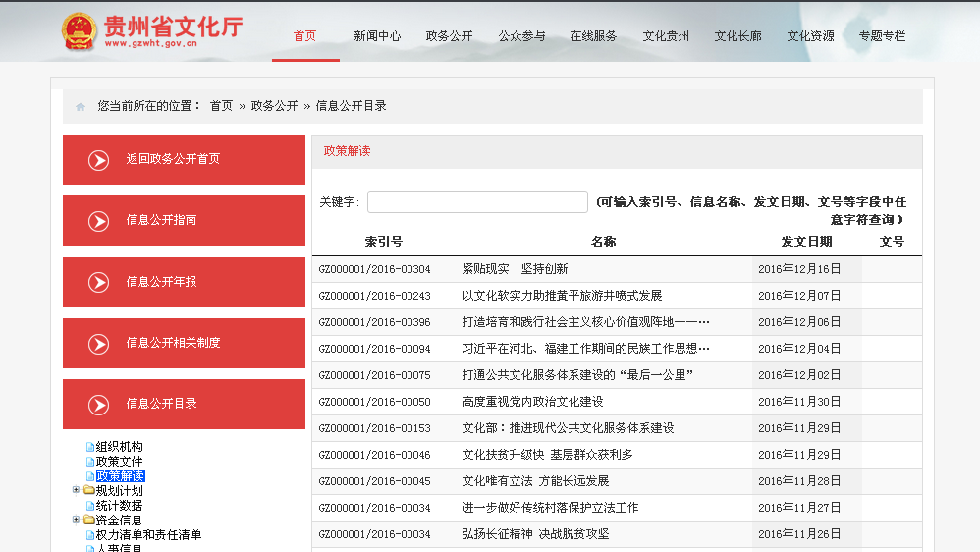This screenshot has height=552, width=980.
Task: Select 政策文件 in the directory tree
Action: coord(119,462)
